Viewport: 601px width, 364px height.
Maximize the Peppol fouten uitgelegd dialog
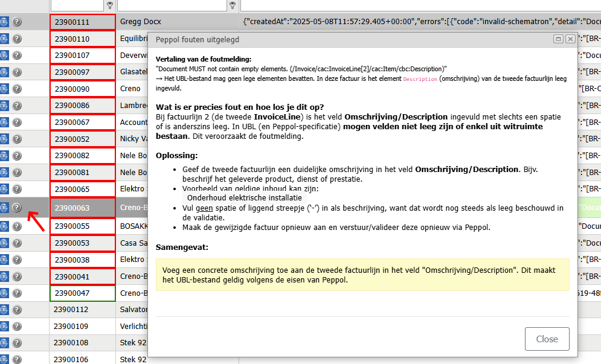click(559, 39)
